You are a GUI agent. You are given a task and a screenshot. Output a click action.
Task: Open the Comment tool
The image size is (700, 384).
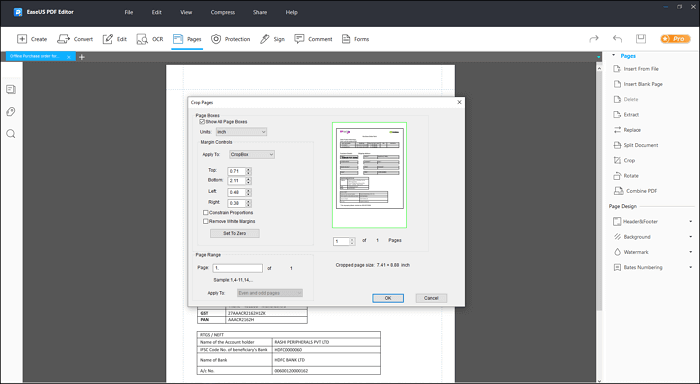tap(313, 39)
